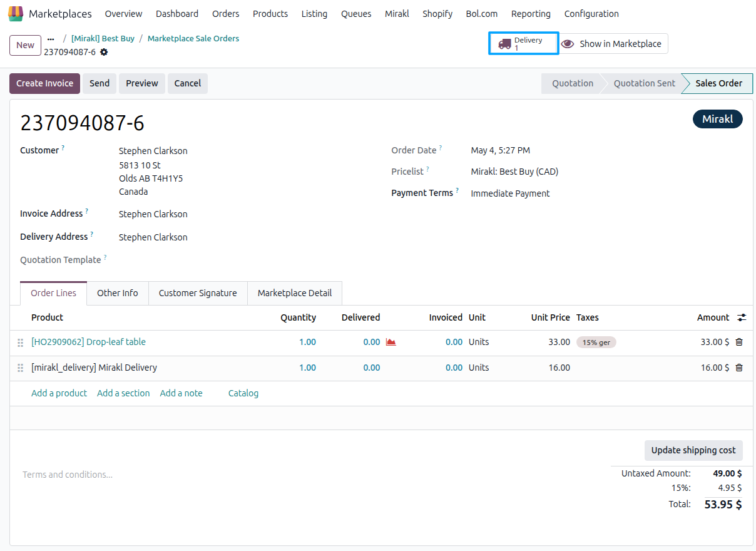Open the Bol.com menu
The image size is (756, 551).
coord(482,14)
